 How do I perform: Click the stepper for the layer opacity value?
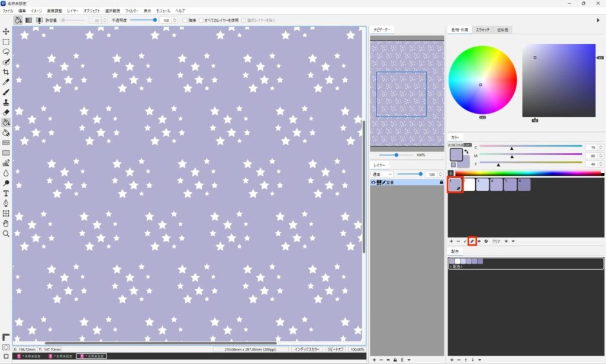pyautogui.click(x=440, y=174)
